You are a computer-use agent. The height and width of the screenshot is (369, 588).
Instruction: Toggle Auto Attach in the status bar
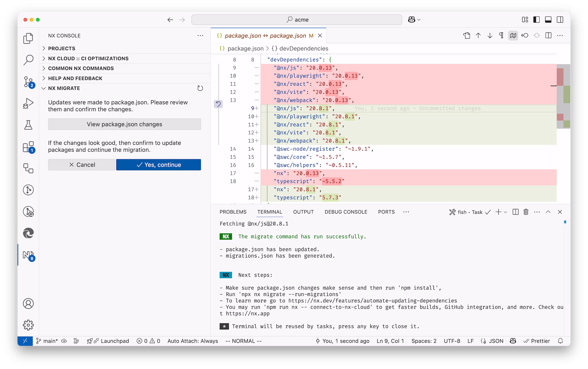[193, 341]
